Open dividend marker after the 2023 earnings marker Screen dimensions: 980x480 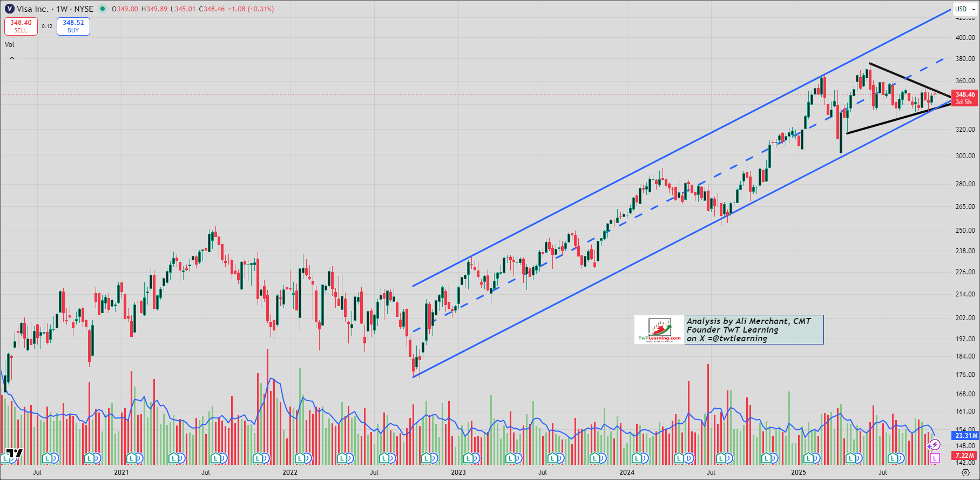tap(476, 458)
